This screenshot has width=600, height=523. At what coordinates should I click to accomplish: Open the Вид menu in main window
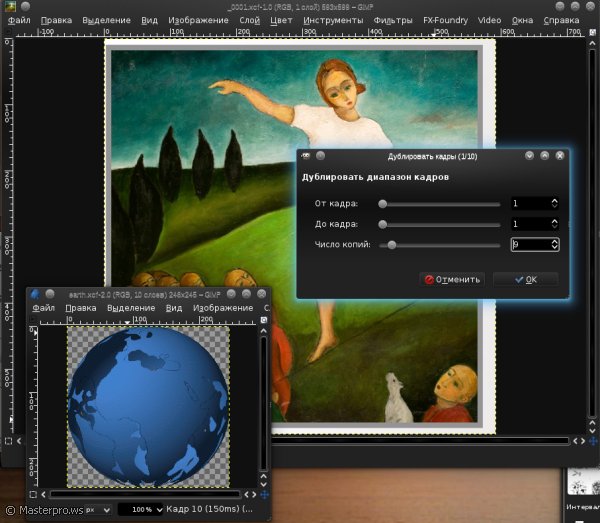tap(149, 20)
